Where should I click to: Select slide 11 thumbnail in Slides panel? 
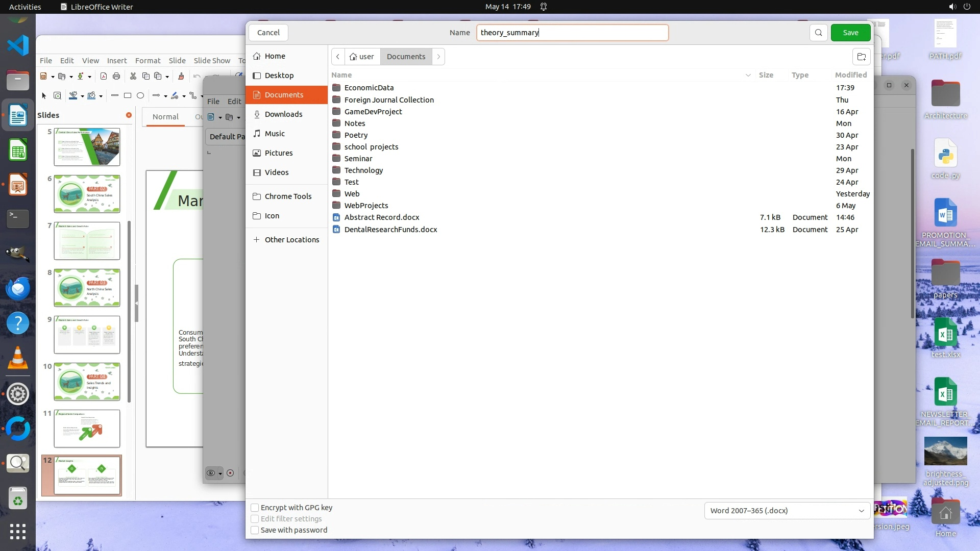click(x=87, y=429)
